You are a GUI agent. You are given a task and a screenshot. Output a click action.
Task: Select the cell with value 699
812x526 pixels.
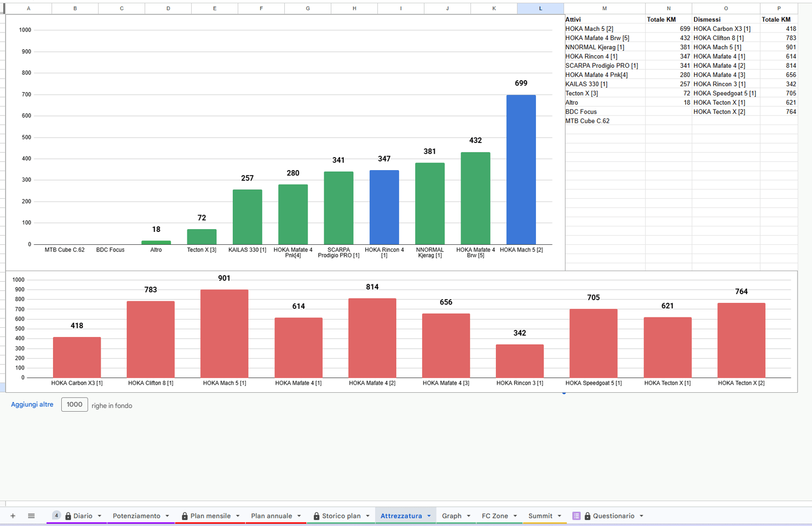[x=669, y=29]
